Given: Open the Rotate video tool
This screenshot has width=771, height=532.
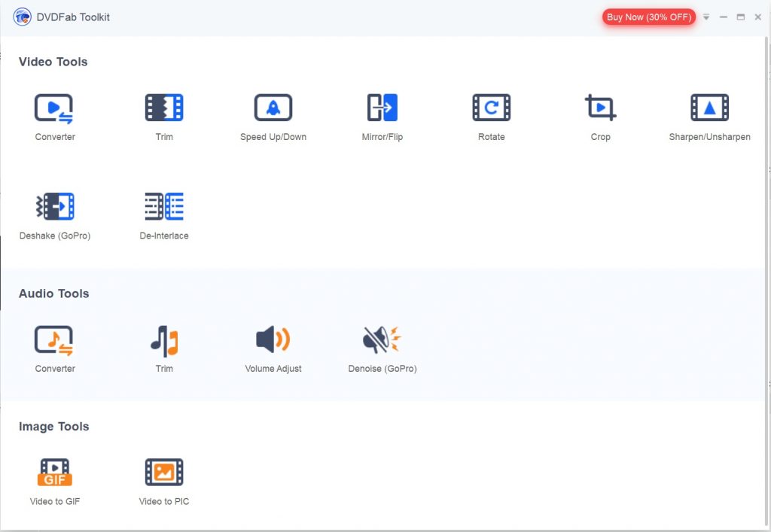Looking at the screenshot, I should click(491, 108).
